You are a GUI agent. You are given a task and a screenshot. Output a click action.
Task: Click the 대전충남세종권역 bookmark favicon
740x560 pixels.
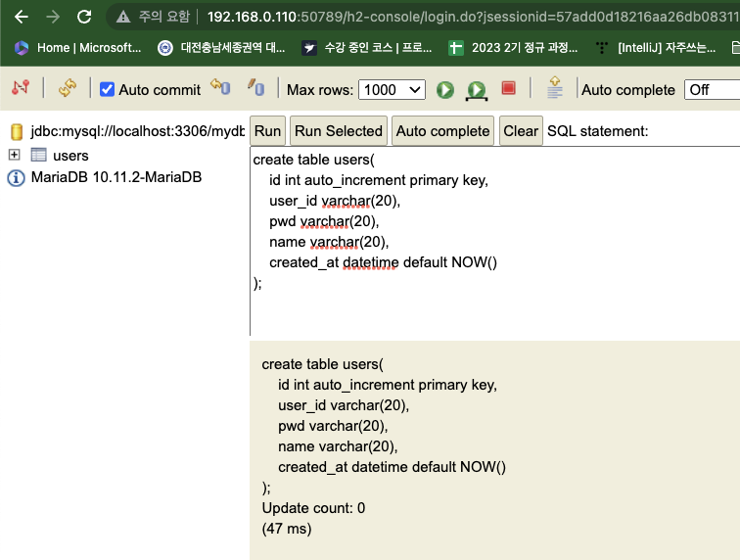point(165,48)
